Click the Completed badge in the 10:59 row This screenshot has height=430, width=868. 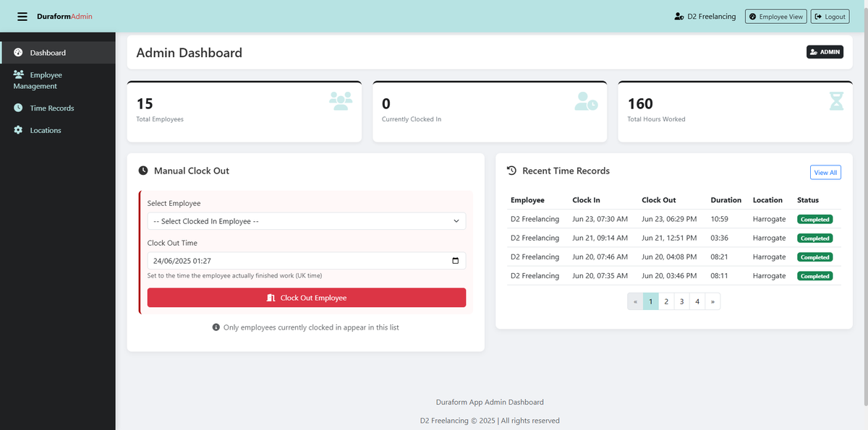tap(815, 219)
